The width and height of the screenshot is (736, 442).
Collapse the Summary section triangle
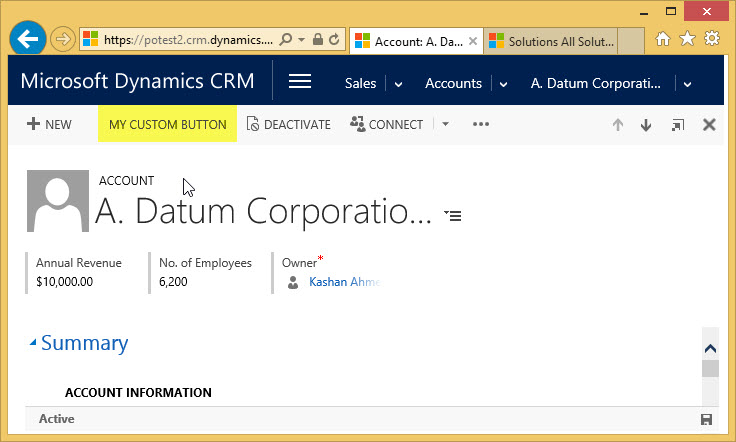pyautogui.click(x=33, y=343)
